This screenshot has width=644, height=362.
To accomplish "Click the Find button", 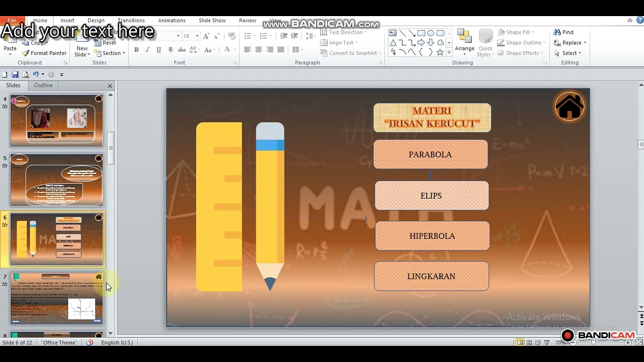I will [563, 32].
